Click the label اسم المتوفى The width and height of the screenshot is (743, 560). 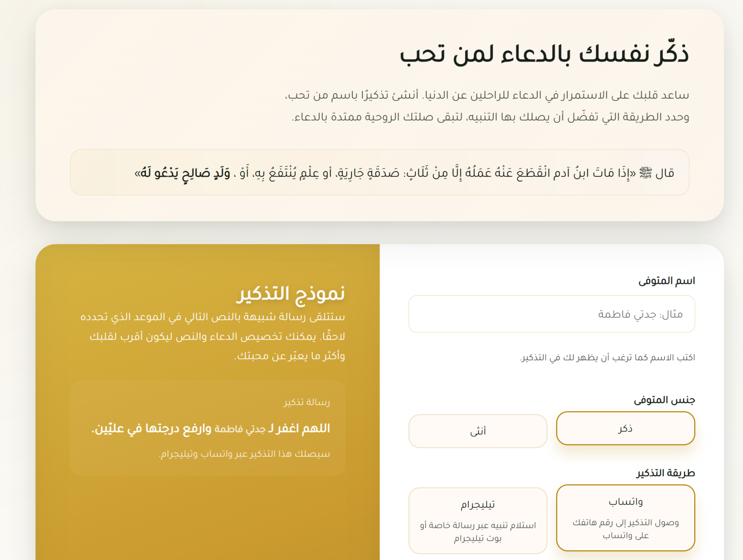coord(666,281)
